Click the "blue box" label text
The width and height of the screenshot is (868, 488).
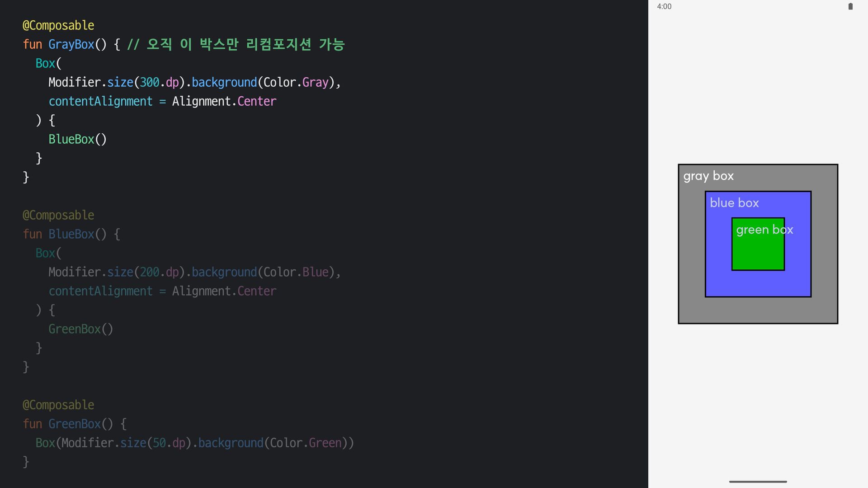734,203
